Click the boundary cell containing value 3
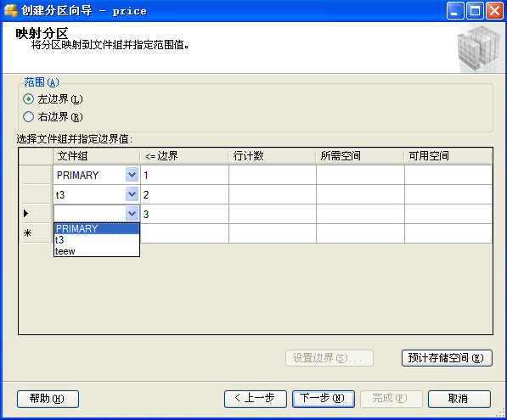507x420 pixels. click(184, 214)
